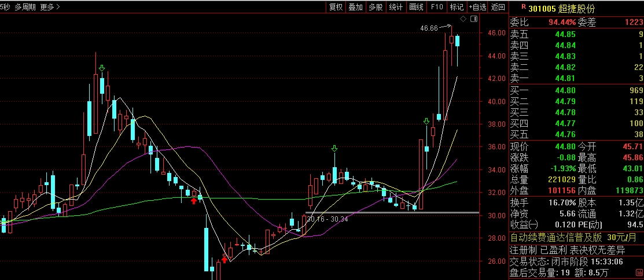
Task: Open the 更多 period dropdown
Action: coord(50,7)
